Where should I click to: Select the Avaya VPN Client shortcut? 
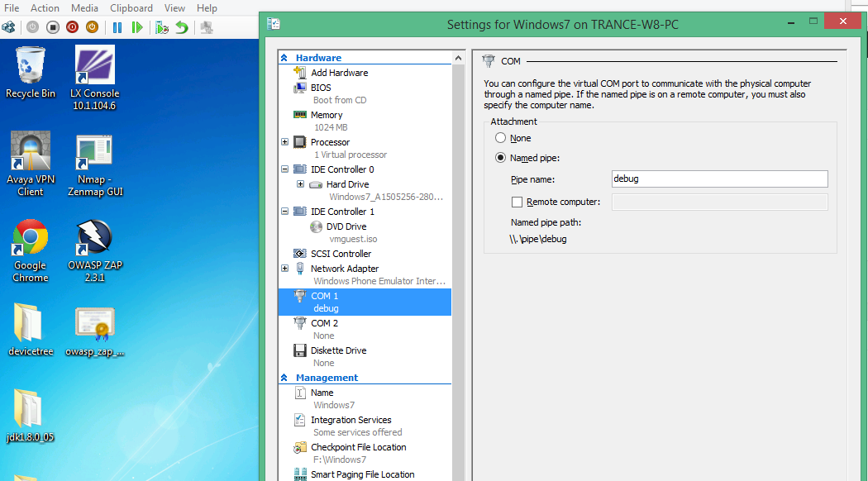tap(31, 164)
